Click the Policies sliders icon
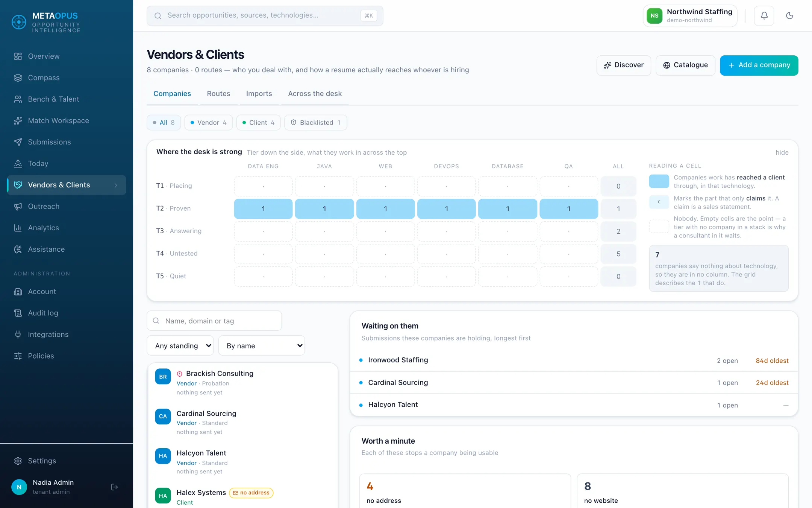The height and width of the screenshot is (508, 812). coord(18,356)
